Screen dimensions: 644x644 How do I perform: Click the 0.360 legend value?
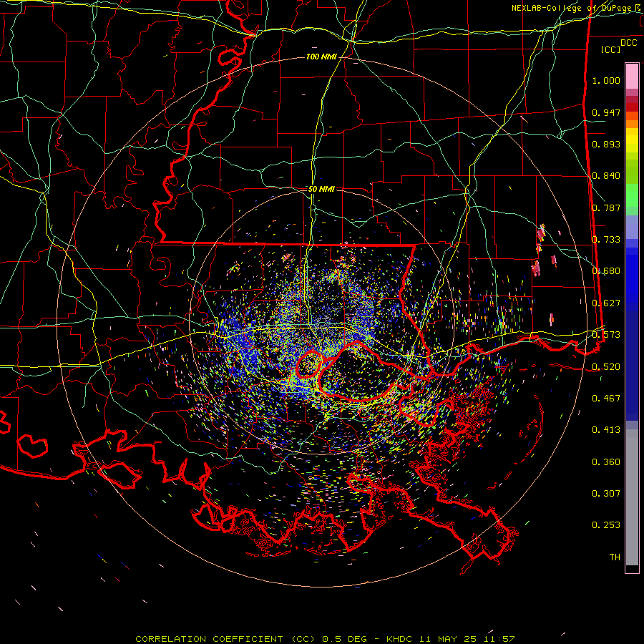[606, 462]
